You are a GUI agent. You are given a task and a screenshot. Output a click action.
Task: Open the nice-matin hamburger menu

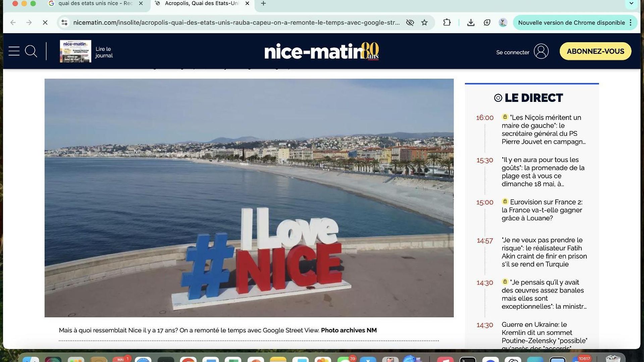(14, 51)
